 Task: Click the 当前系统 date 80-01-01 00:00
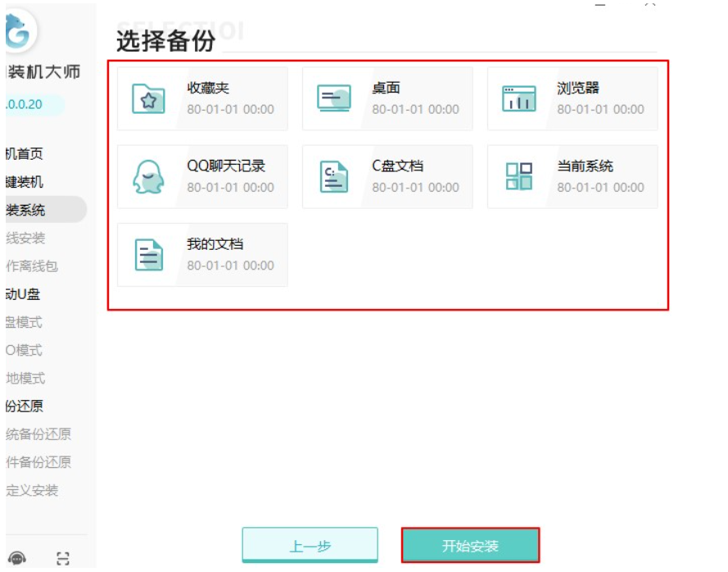pos(600,188)
